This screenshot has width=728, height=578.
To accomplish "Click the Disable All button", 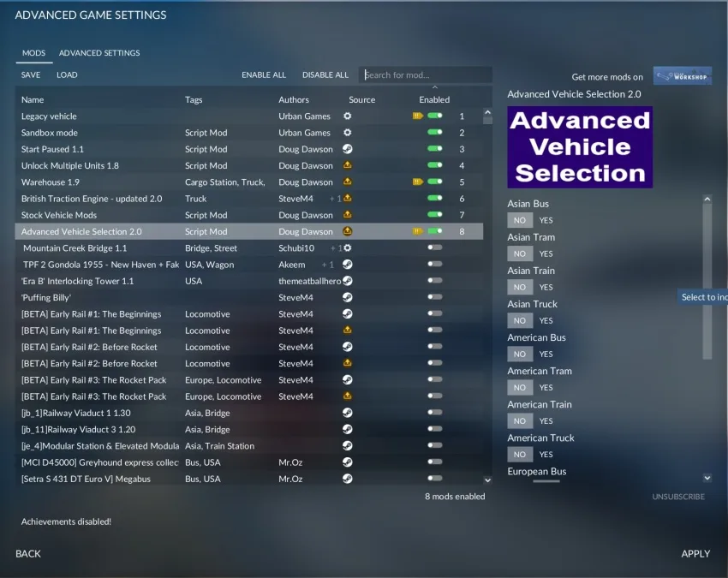I will coord(325,74).
